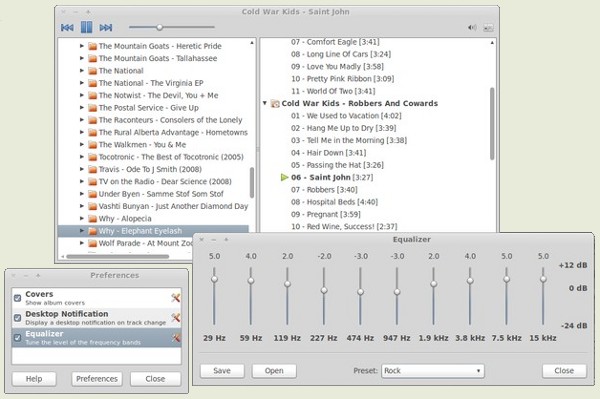600x399 pixels.
Task: Click the Cold War Kids album cover icon
Action: 275,103
